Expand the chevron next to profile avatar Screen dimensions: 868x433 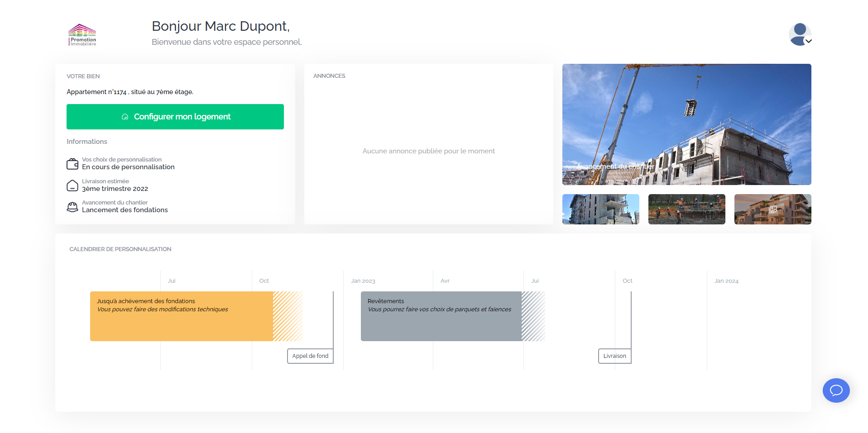tap(809, 41)
